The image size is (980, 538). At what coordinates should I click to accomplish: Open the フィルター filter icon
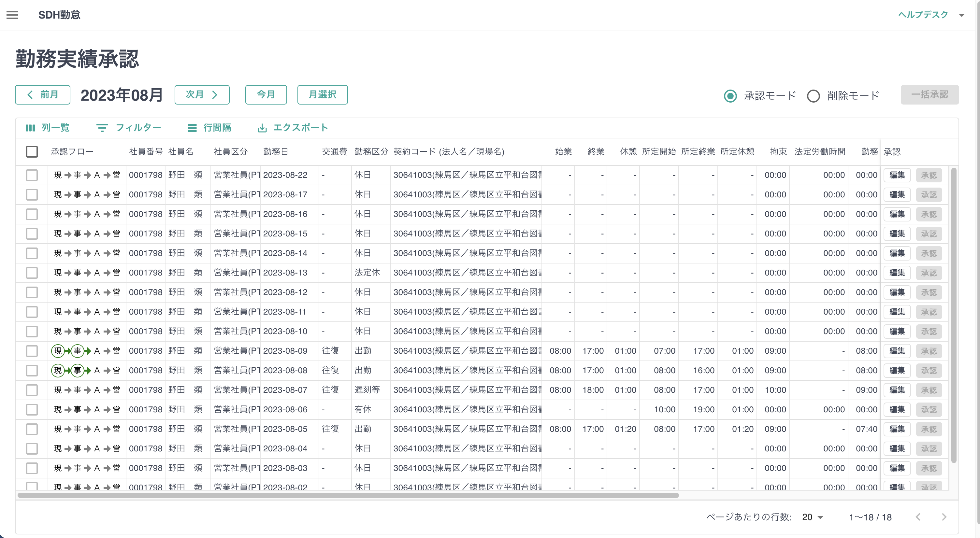click(102, 128)
